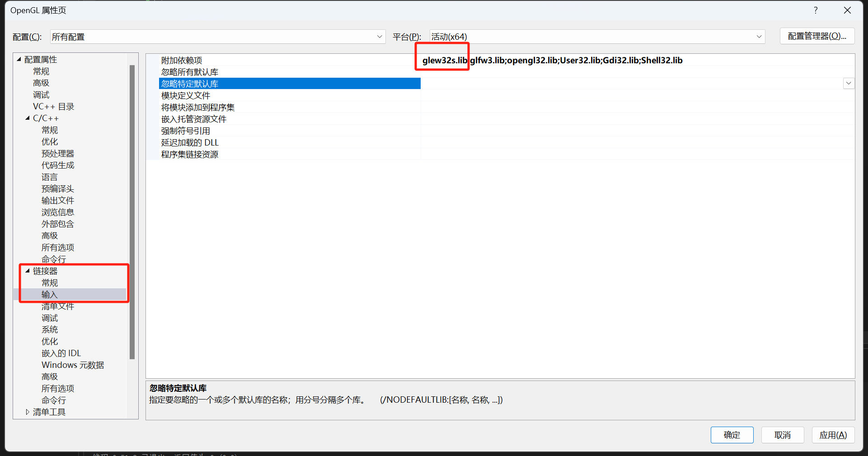Open the 平台 dropdown showing 活动(x64)
This screenshot has height=456, width=868.
tap(597, 37)
